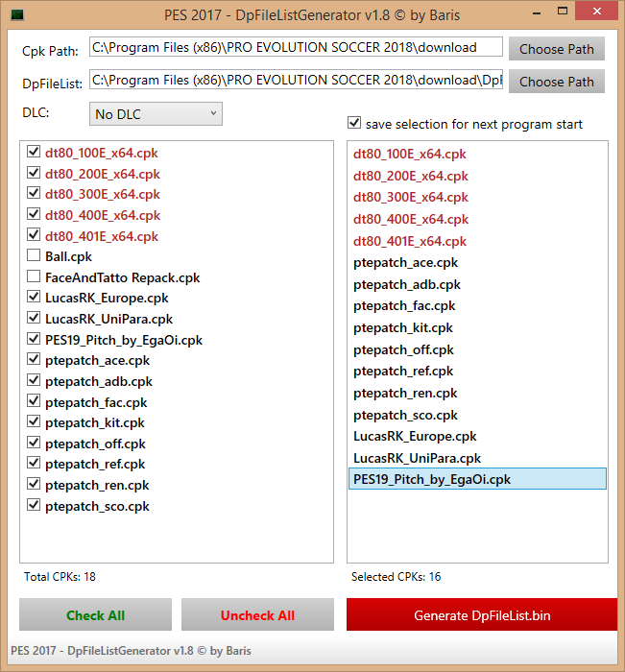Select dt80_100E_x64.cpk in right list
Screen dimensions: 625x672
coord(477,154)
